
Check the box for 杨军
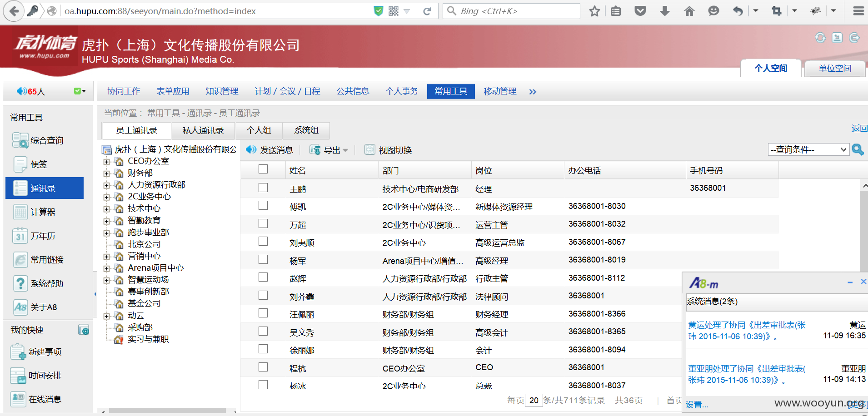pyautogui.click(x=263, y=259)
